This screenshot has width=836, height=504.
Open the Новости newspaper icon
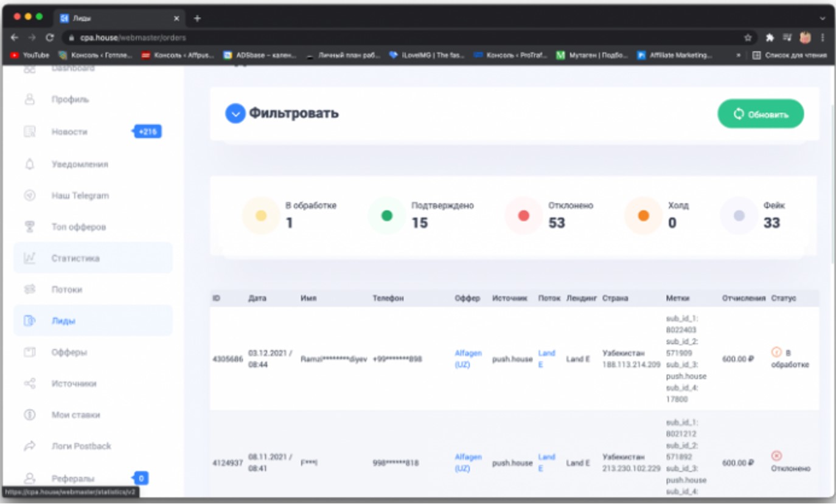coord(30,131)
